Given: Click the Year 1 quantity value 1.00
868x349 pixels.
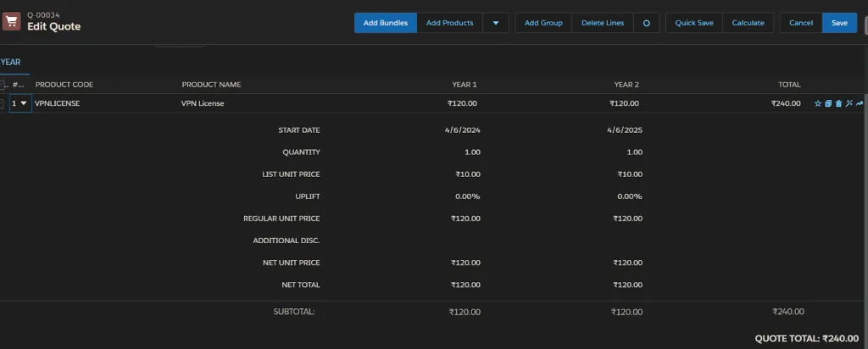Looking at the screenshot, I should point(472,152).
